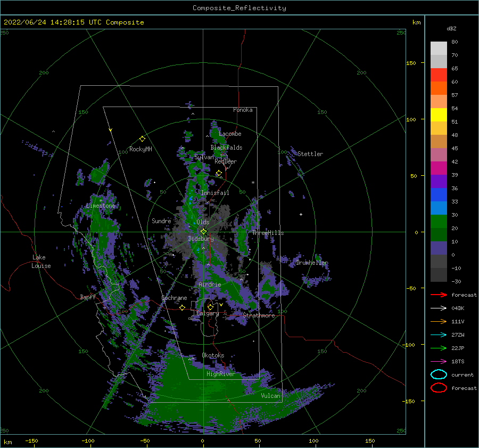Screen dimensions: 479x448
Task: Pick the blue 36-33 dBZ swatch
Action: (439, 195)
